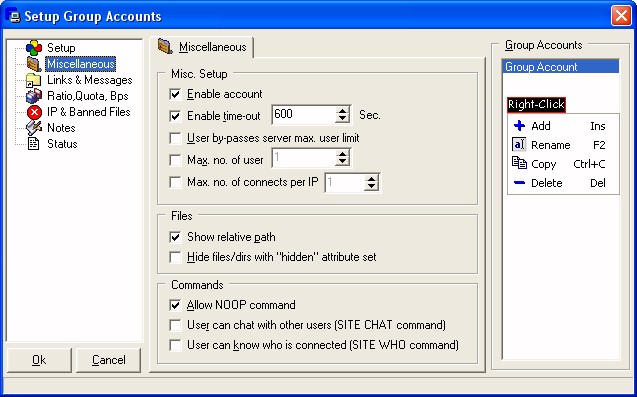Click the Cancel button

point(108,360)
